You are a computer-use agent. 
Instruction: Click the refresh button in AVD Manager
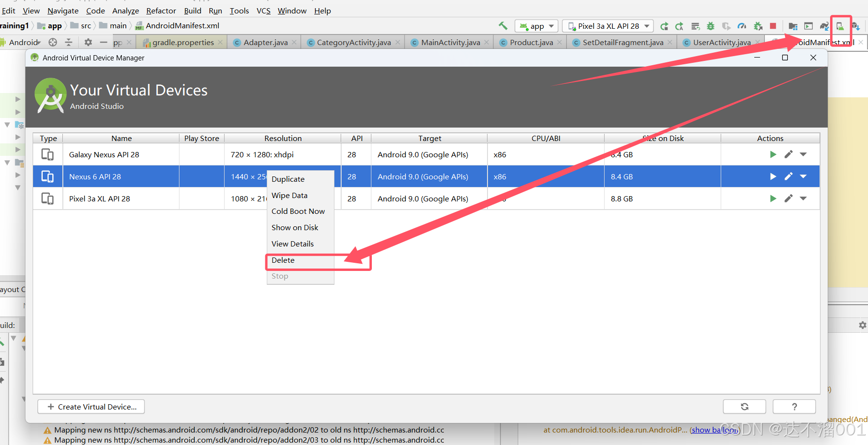tap(745, 407)
